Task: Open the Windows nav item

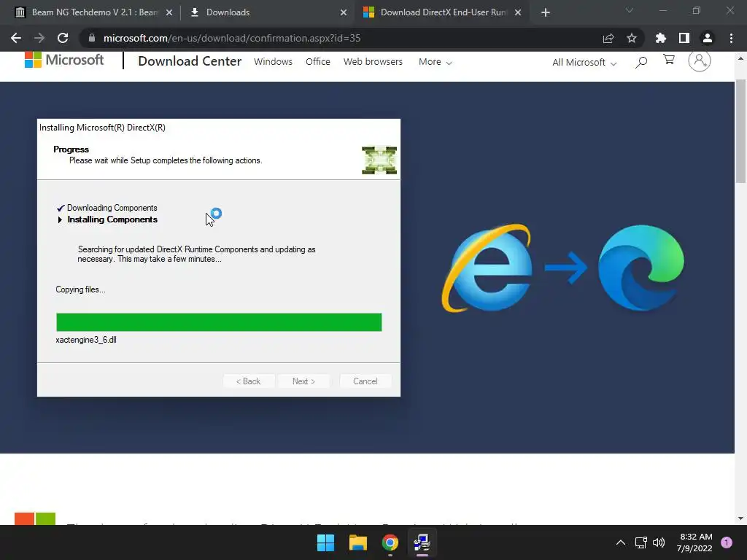Action: 273,61
